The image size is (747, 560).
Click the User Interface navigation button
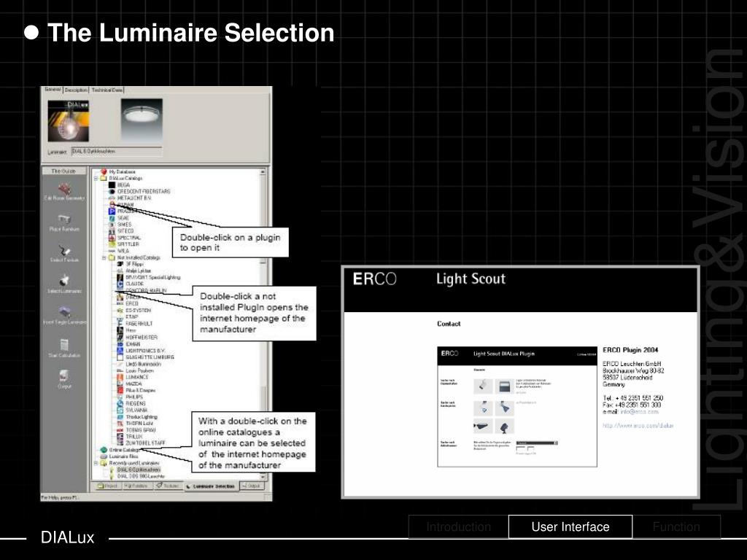570,526
